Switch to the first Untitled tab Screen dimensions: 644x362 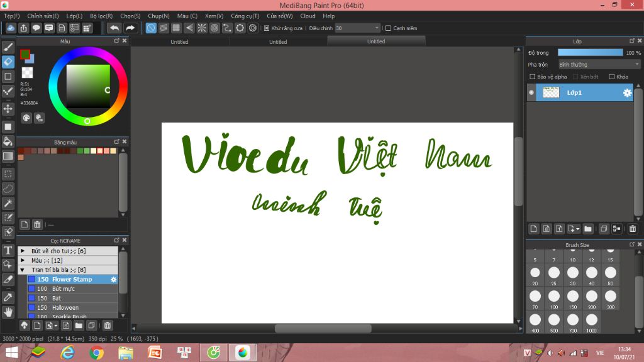[179, 41]
